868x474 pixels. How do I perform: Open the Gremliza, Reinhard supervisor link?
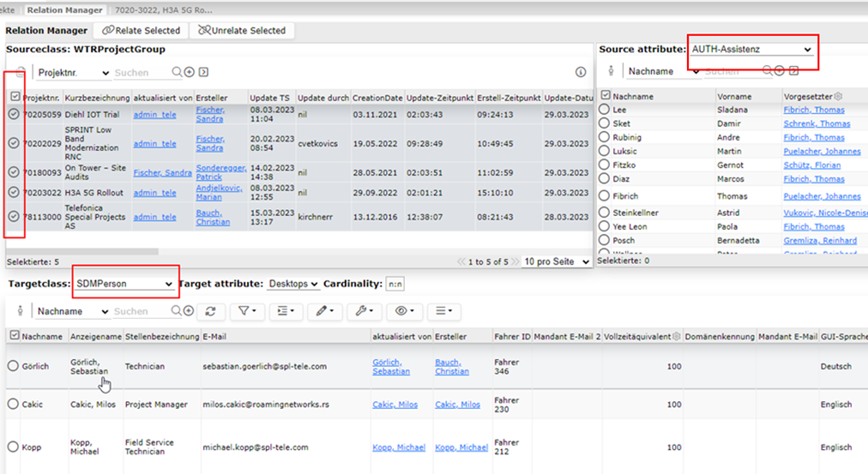coord(820,240)
